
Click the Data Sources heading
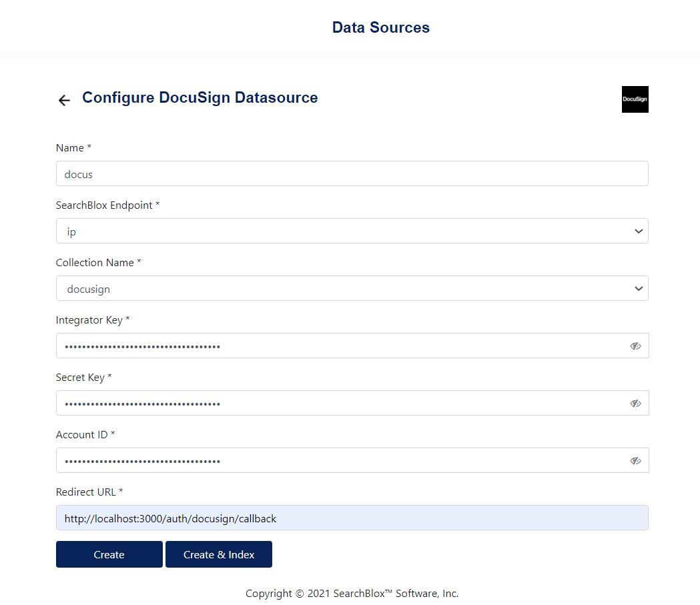[381, 27]
